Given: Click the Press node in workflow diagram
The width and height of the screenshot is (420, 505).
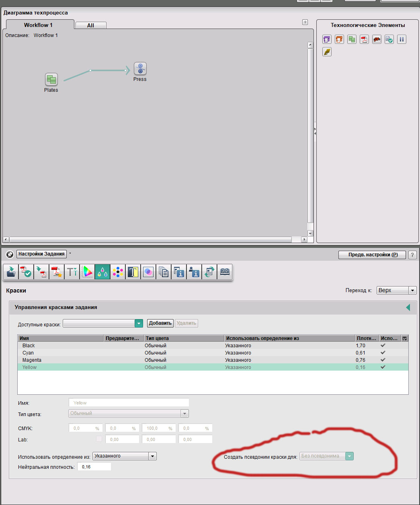Looking at the screenshot, I should click(140, 68).
